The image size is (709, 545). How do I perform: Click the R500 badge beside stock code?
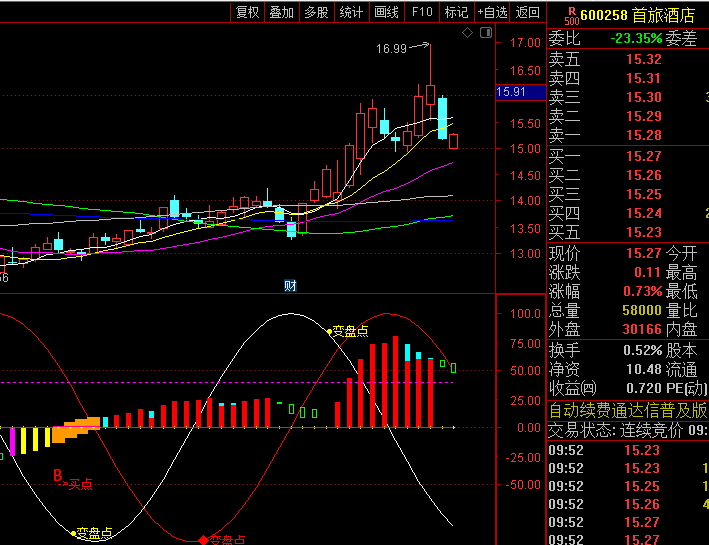[x=572, y=16]
